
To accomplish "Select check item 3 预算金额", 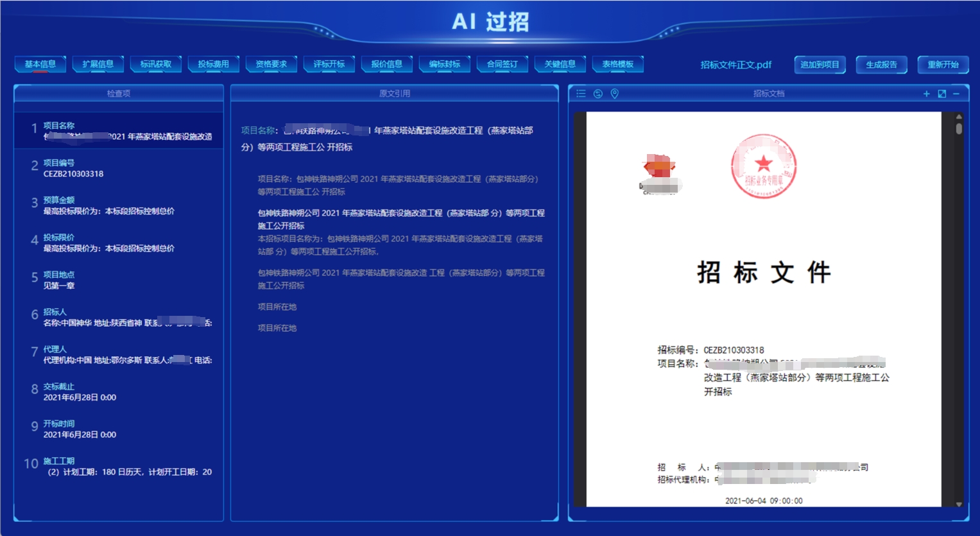I will pos(119,205).
